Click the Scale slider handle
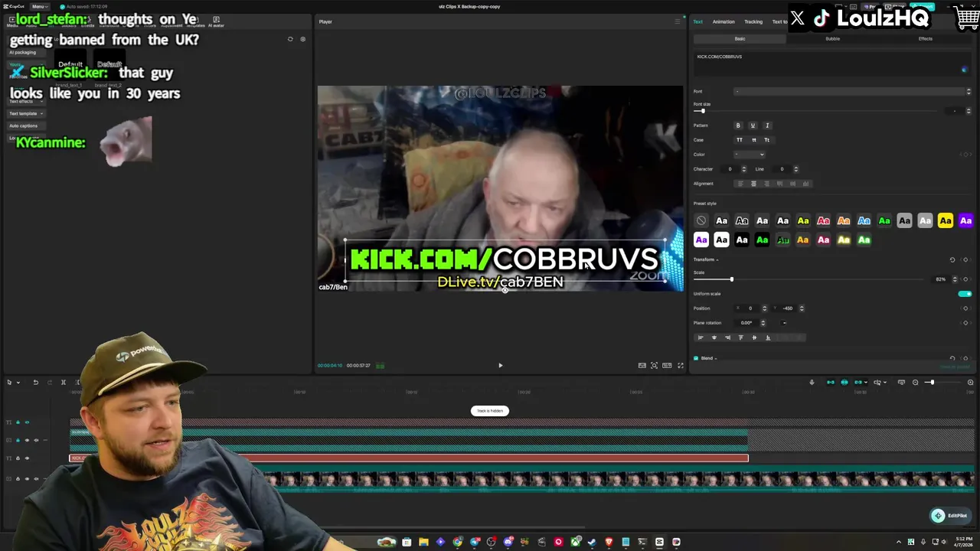Image resolution: width=980 pixels, height=551 pixels. [x=731, y=279]
